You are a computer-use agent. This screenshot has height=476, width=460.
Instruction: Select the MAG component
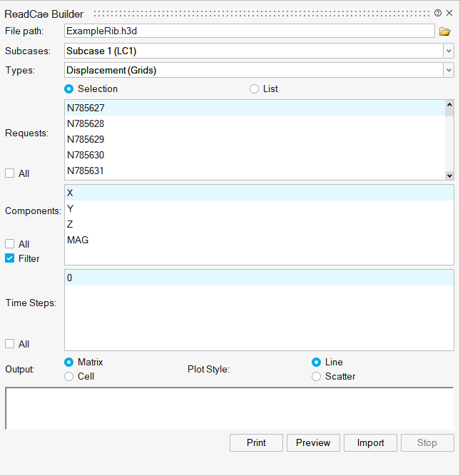tap(78, 240)
